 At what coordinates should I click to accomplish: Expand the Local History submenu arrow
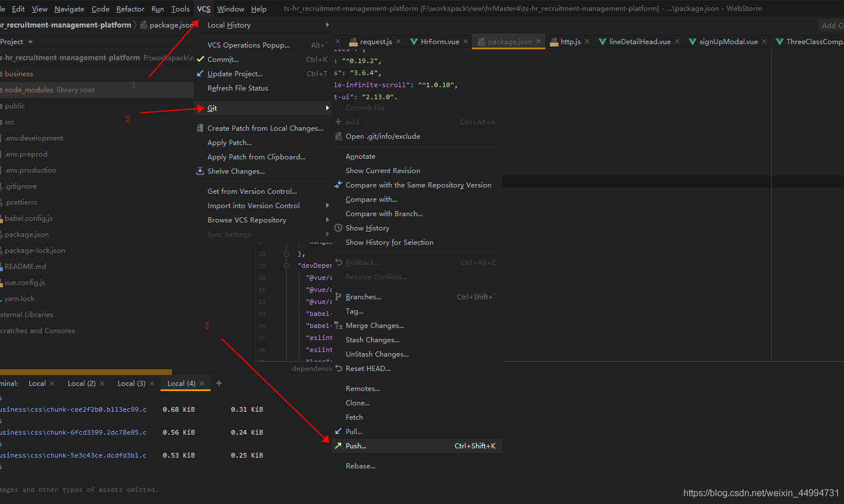tap(327, 25)
